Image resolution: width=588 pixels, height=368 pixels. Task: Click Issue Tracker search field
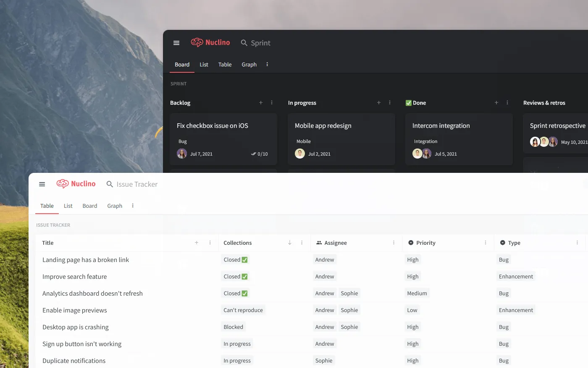(x=137, y=184)
